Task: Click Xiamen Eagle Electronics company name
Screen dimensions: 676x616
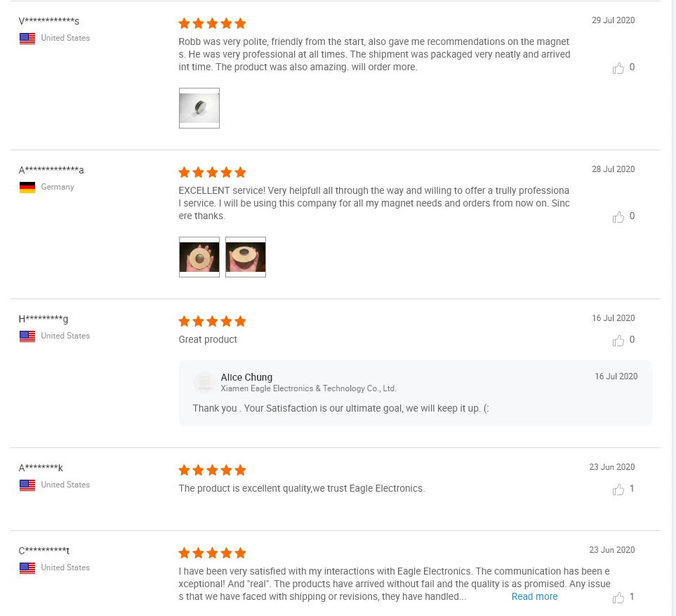Action: [x=309, y=388]
